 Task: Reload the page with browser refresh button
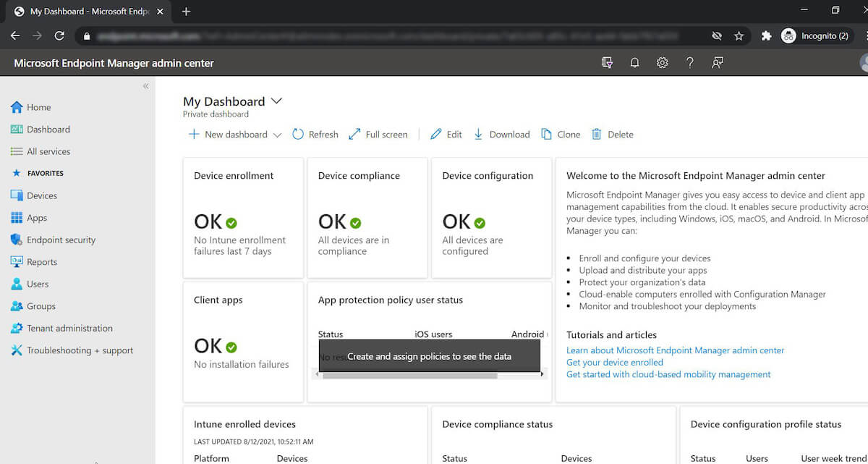click(x=60, y=35)
